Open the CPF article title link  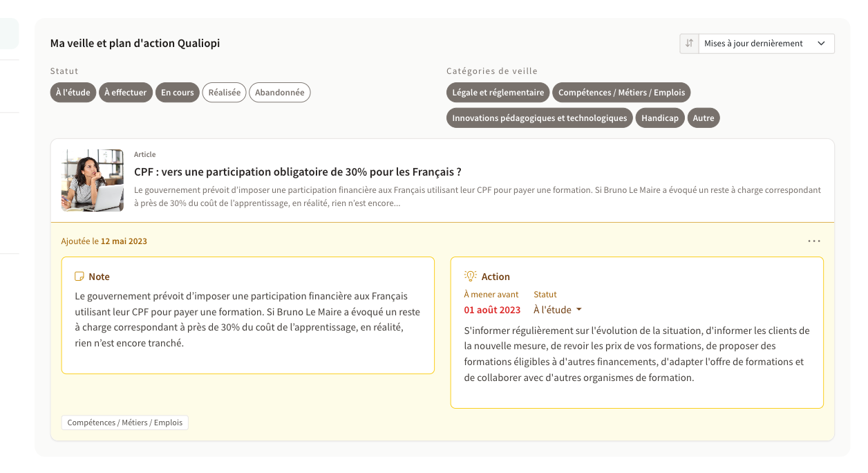pyautogui.click(x=297, y=171)
